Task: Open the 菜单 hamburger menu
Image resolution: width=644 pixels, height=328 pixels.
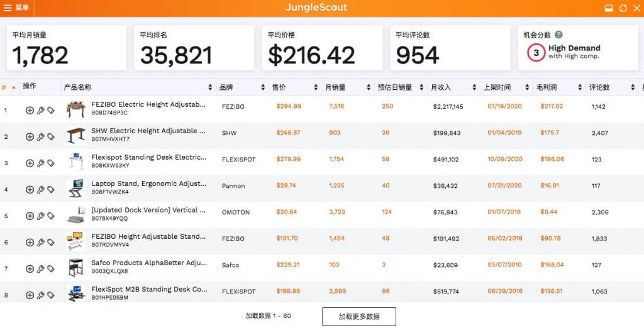Action: coord(16,8)
